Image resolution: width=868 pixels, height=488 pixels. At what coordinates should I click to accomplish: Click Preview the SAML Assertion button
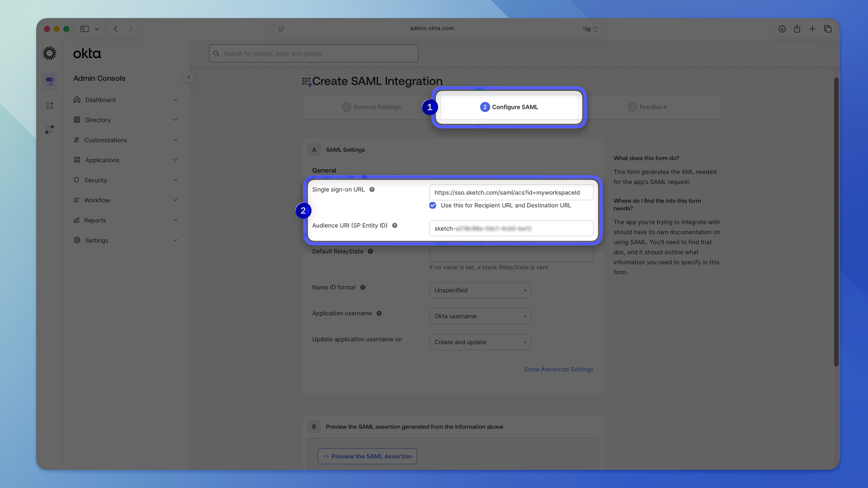(367, 456)
